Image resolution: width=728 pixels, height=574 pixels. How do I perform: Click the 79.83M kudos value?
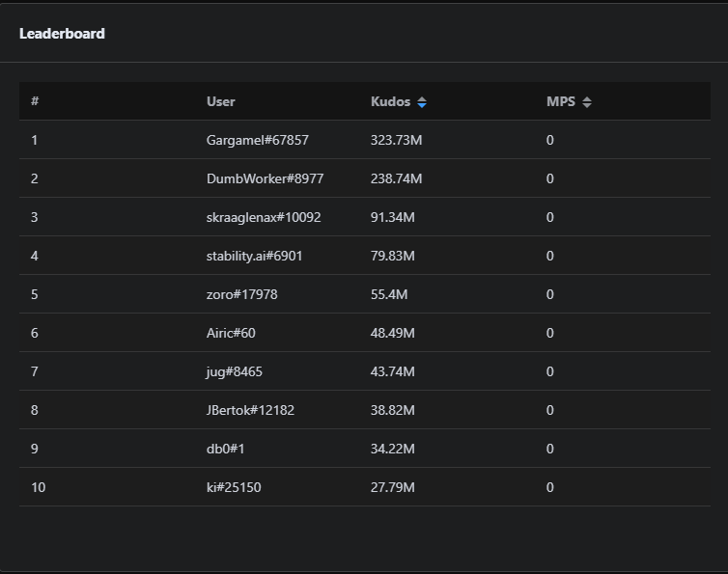pyautogui.click(x=392, y=256)
